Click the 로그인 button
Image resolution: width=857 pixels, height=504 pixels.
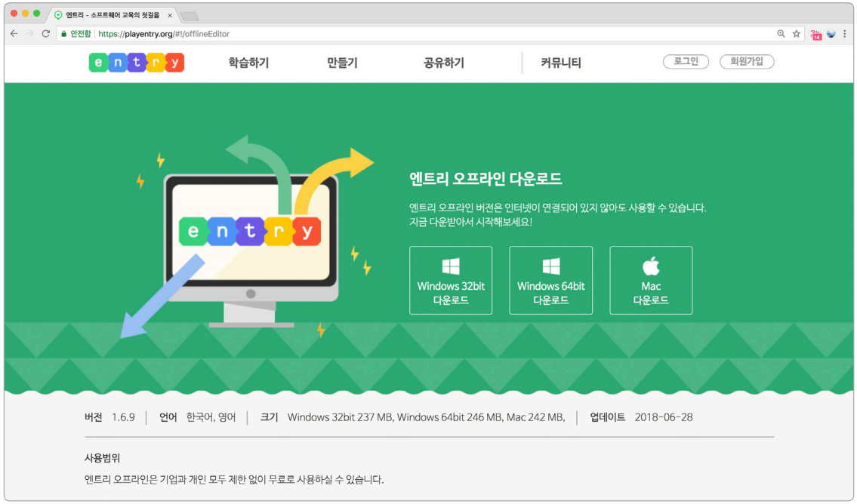[686, 62]
